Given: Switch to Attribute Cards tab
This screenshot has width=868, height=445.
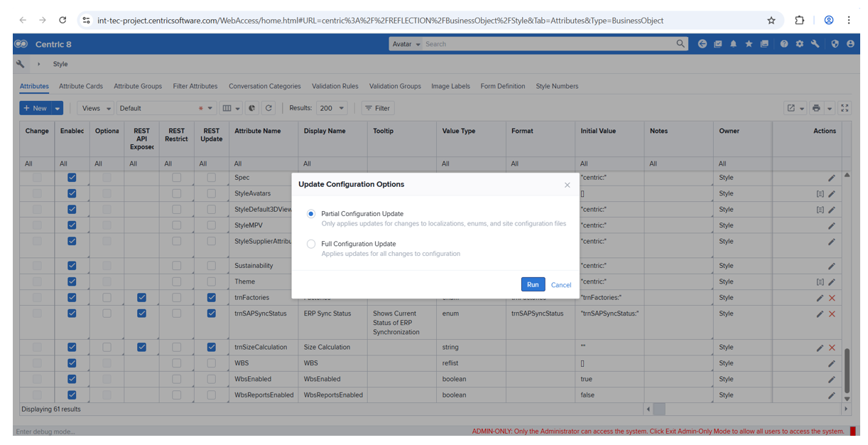Looking at the screenshot, I should [x=81, y=86].
